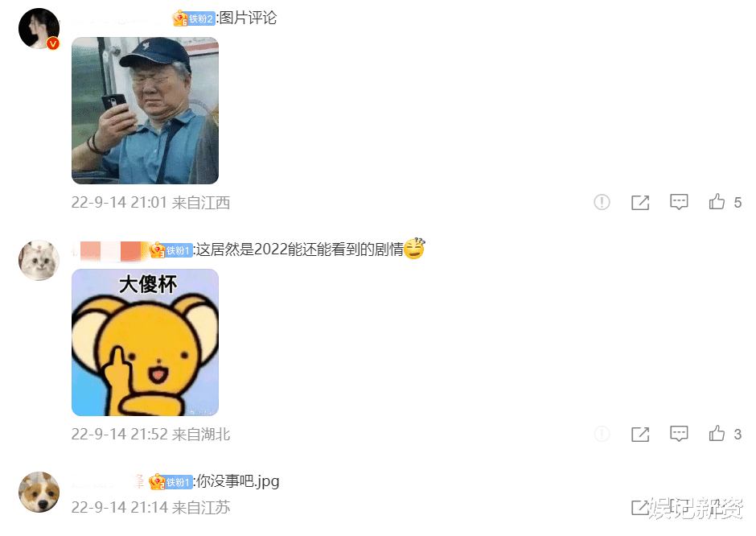The height and width of the screenshot is (536, 756).
Task: Open the blurred username of third commenter
Action: [x=109, y=481]
